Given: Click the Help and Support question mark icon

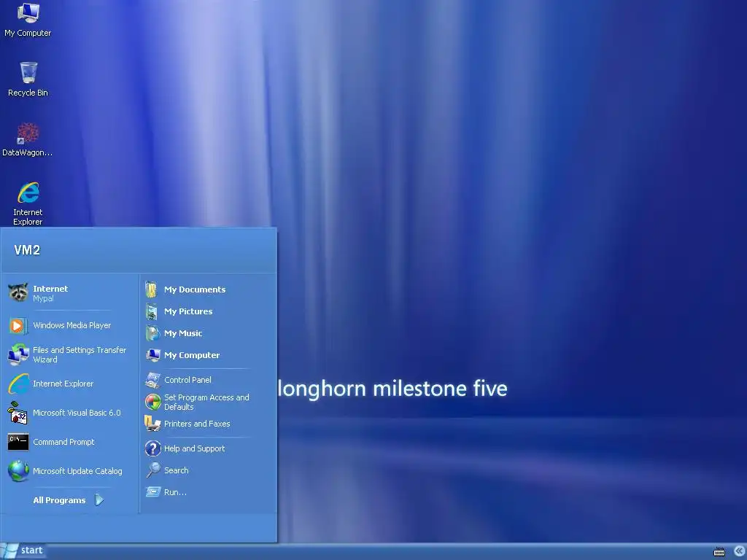Looking at the screenshot, I should point(153,448).
